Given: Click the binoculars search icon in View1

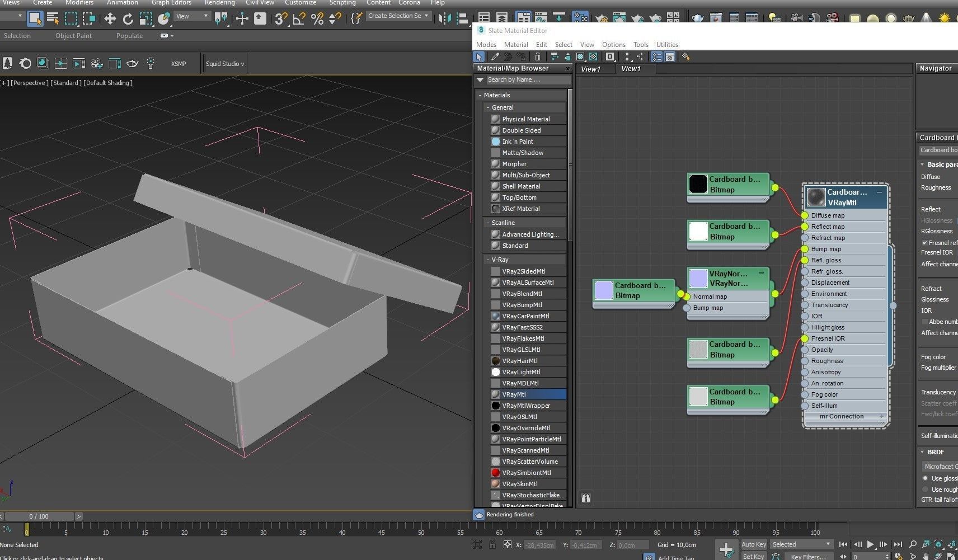Looking at the screenshot, I should click(586, 498).
